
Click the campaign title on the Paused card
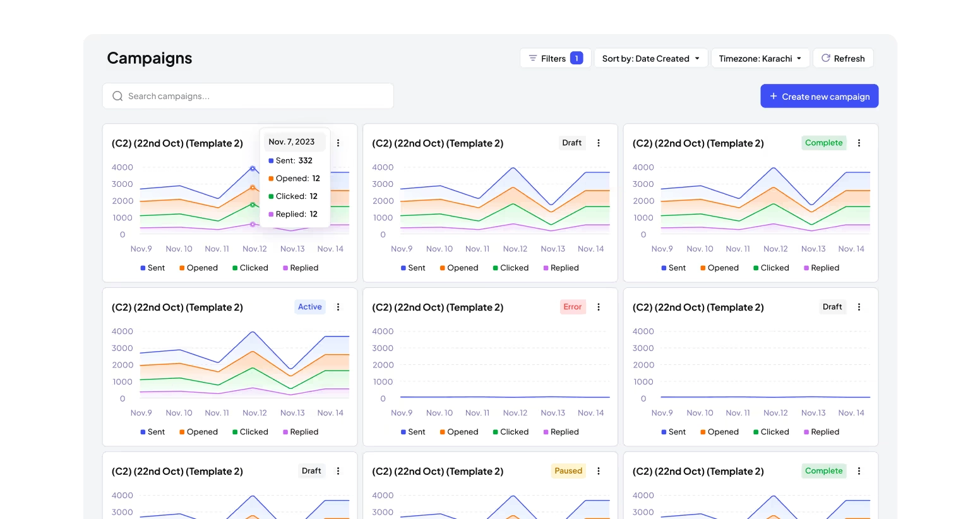(438, 472)
